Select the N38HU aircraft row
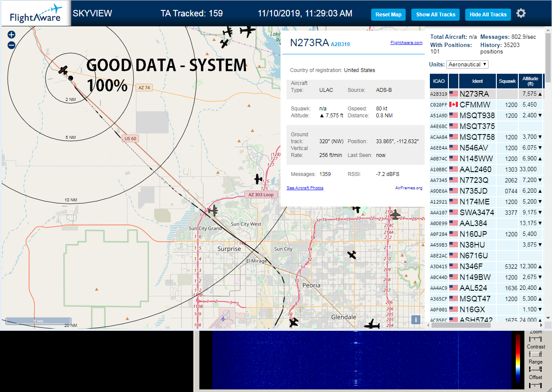The width and height of the screenshot is (552, 392). point(486,245)
